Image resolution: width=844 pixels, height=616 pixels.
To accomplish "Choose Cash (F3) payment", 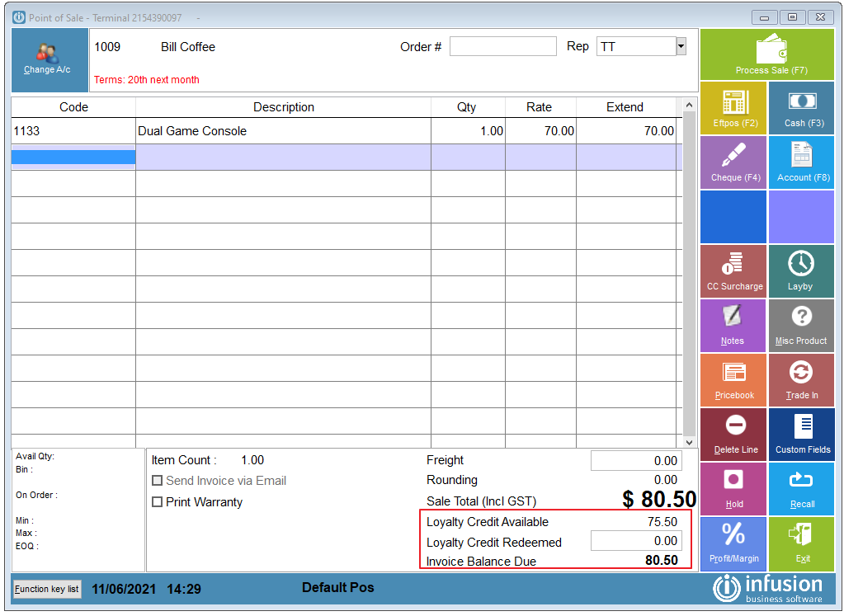I will (801, 108).
